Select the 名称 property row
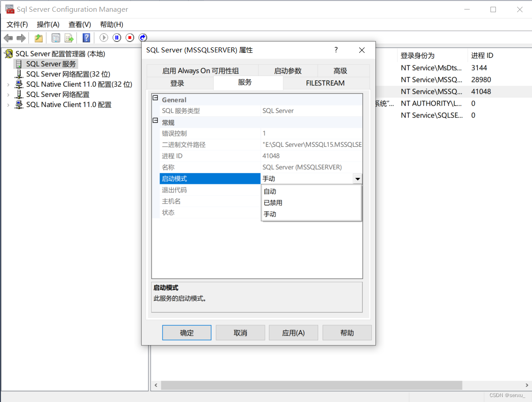The width and height of the screenshot is (532, 402). point(260,167)
